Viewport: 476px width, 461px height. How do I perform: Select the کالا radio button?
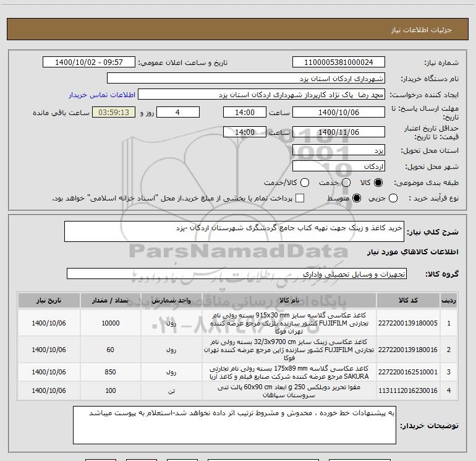click(378, 183)
